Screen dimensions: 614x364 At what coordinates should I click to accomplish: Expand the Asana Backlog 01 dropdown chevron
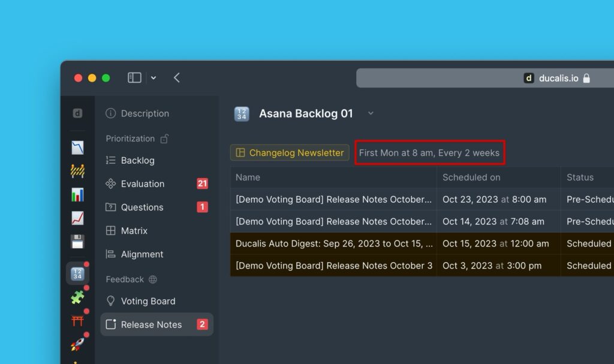coord(371,113)
